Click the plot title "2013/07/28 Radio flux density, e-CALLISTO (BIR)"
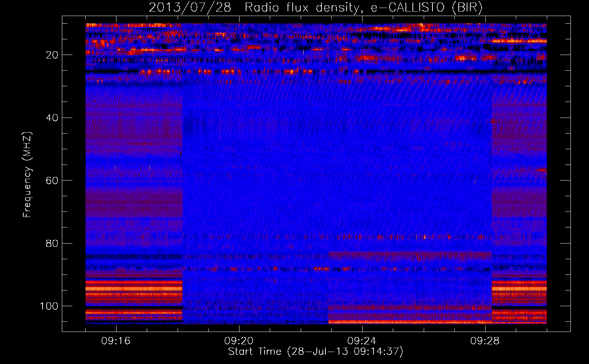Image resolution: width=589 pixels, height=364 pixels. point(316,7)
